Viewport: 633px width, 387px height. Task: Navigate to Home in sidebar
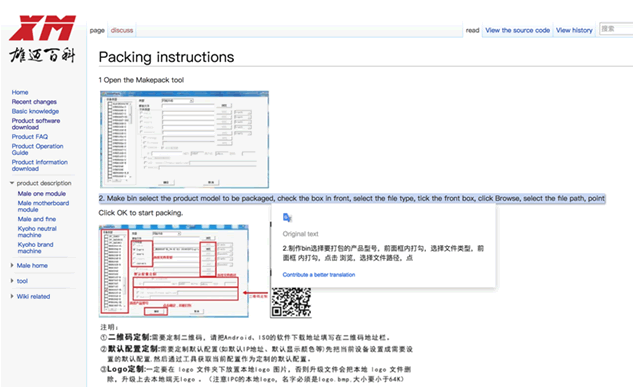point(20,92)
